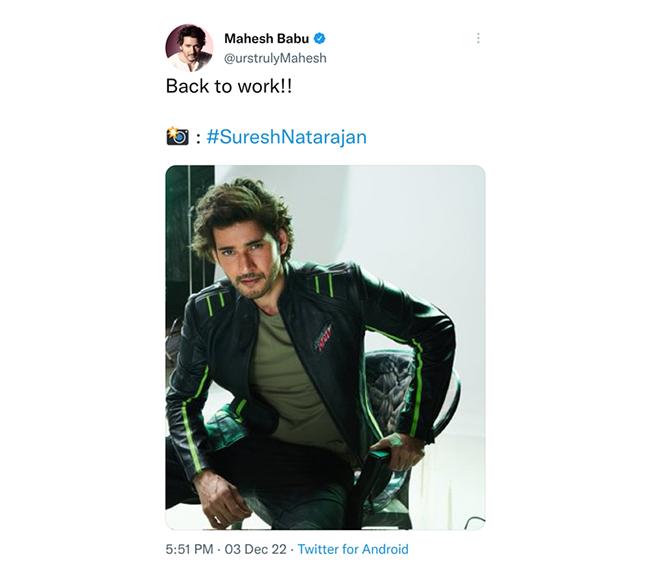Click the green ring on the hand

click(395, 440)
